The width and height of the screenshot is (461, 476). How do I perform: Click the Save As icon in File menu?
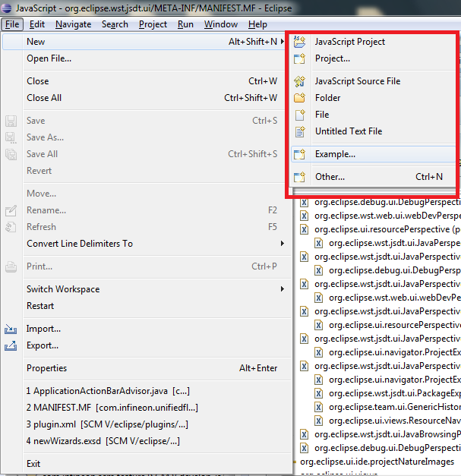[11, 137]
